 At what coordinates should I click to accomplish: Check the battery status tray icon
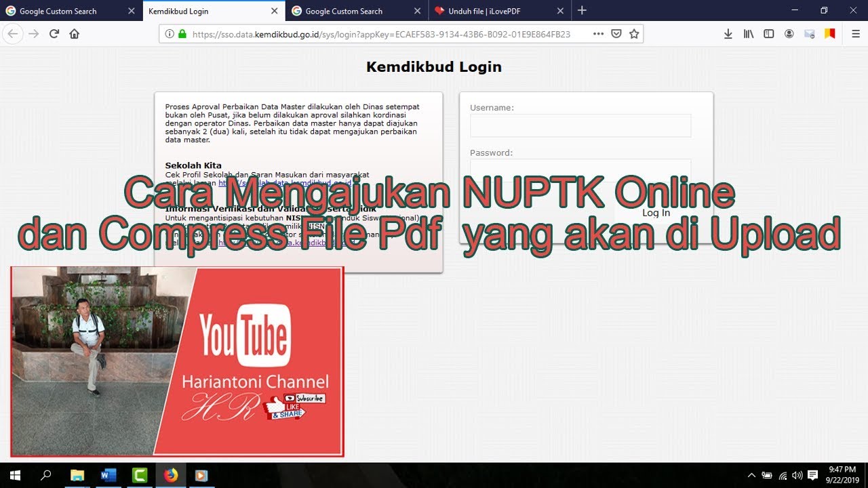tap(767, 475)
